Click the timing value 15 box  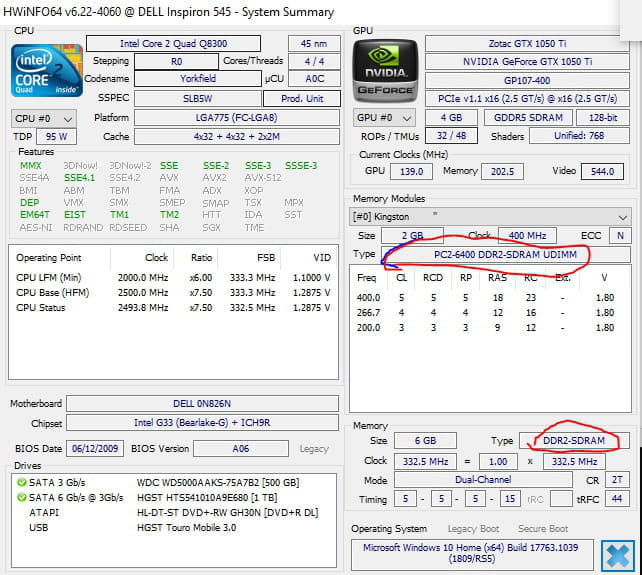point(510,499)
